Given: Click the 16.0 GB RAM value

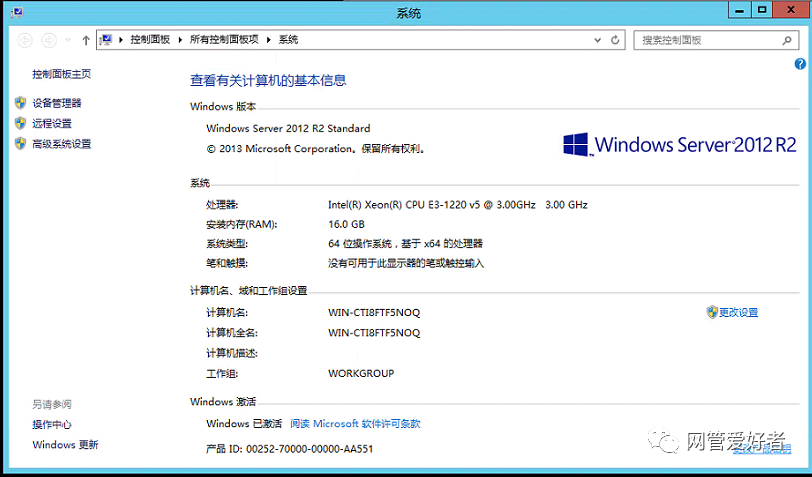Looking at the screenshot, I should pos(346,224).
